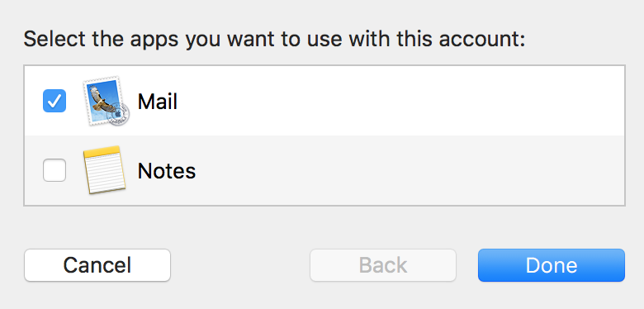644x309 pixels.
Task: Click blank dialog area between Cancel and Back
Action: 240,265
